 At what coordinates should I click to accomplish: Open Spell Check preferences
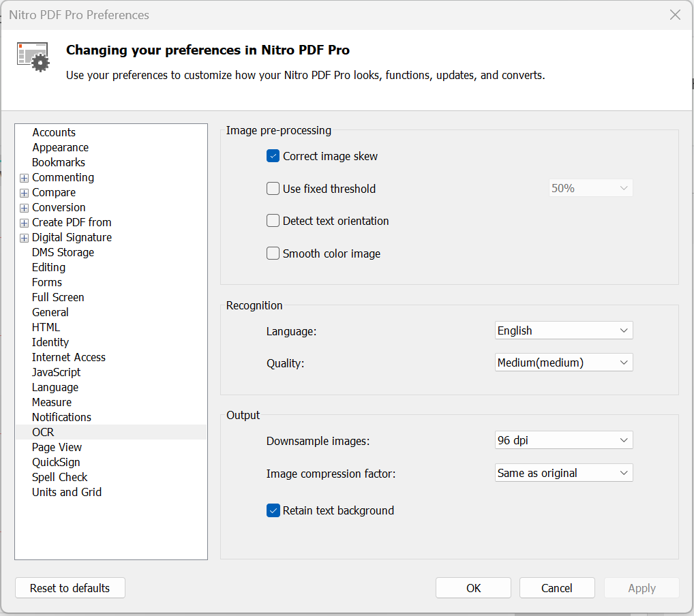coord(60,478)
